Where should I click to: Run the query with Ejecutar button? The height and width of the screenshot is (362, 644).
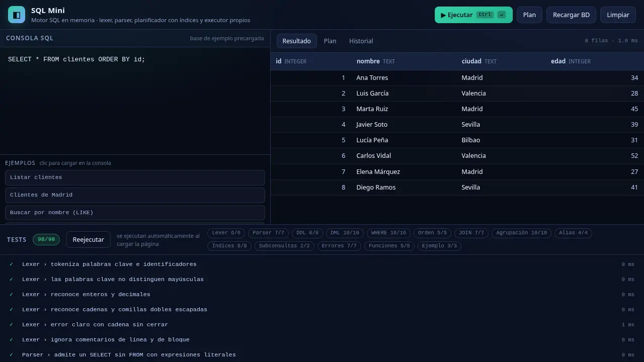473,15
